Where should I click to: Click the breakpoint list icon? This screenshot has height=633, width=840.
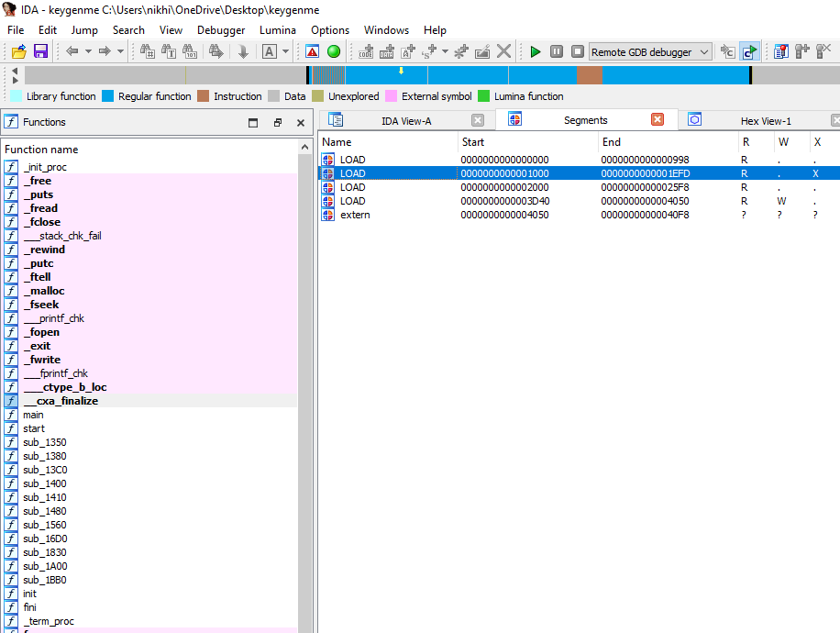(x=781, y=51)
